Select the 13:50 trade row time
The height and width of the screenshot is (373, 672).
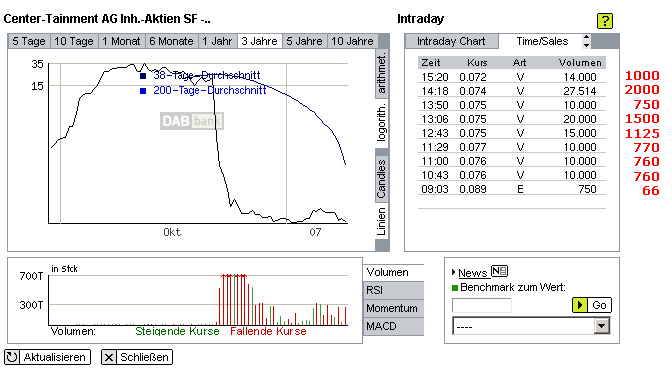(435, 105)
